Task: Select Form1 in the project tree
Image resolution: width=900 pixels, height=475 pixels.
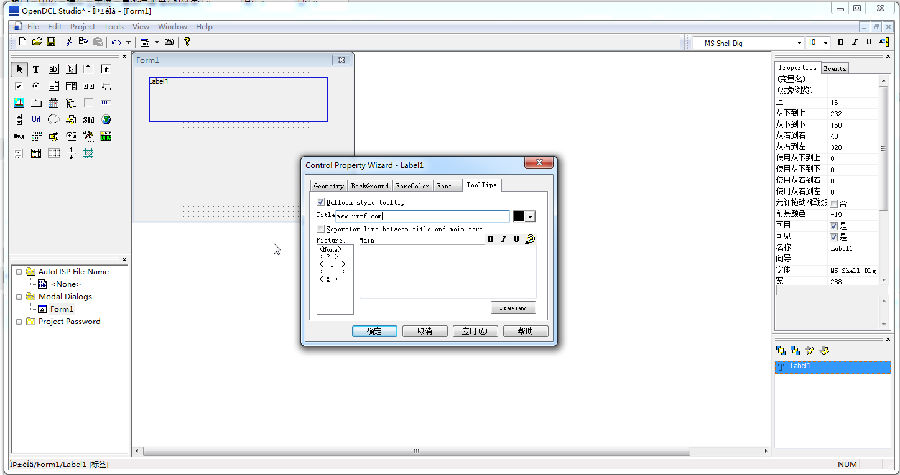Action: pyautogui.click(x=61, y=309)
